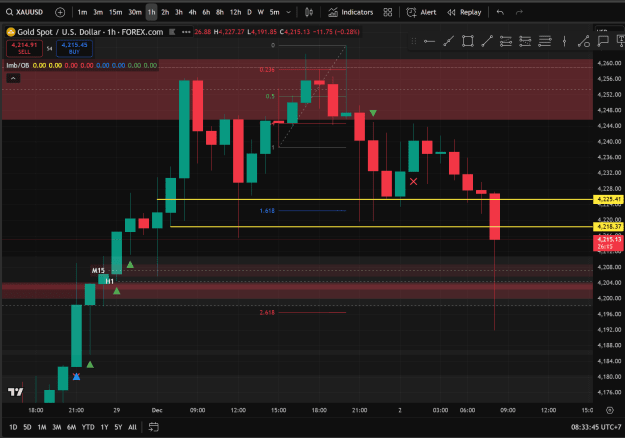Image resolution: width=625 pixels, height=438 pixels.
Task: Click the 2.618 Fibonacci level label
Action: [267, 312]
